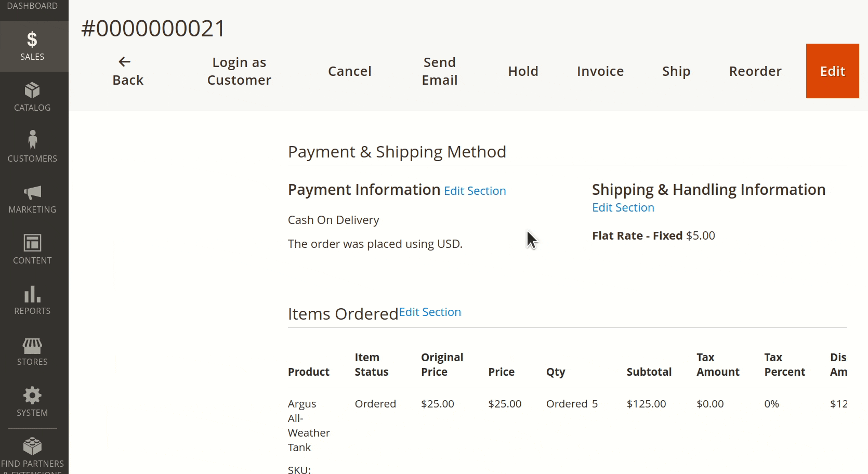Hold the order
This screenshot has width=868, height=474.
coord(523,71)
